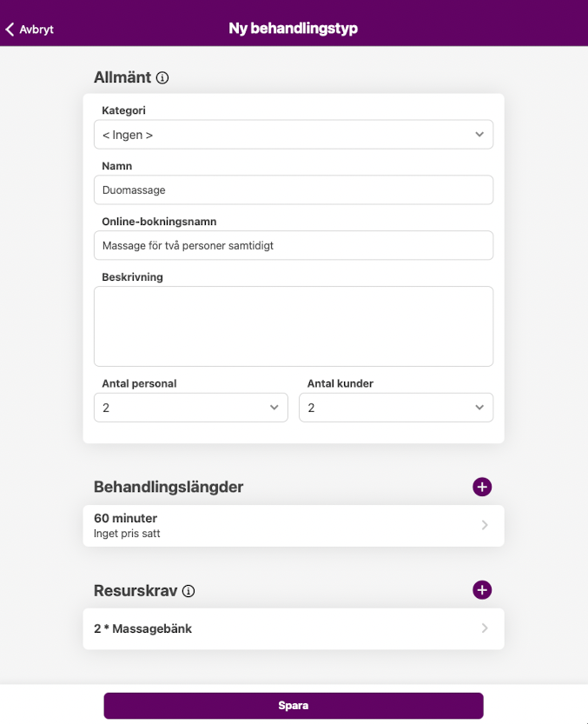This screenshot has height=724, width=588.
Task: Add a new Resurskrav with plus icon
Action: (x=482, y=590)
